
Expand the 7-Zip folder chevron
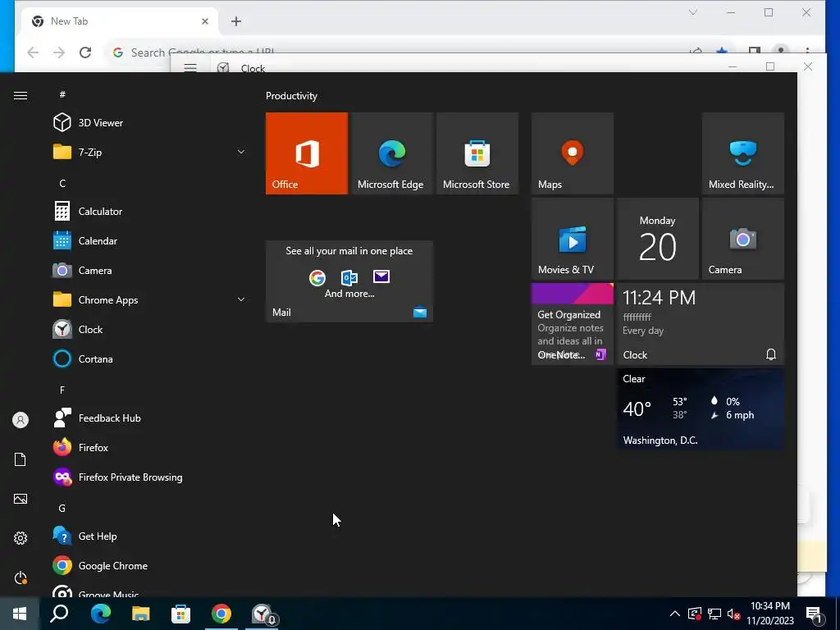click(x=241, y=152)
